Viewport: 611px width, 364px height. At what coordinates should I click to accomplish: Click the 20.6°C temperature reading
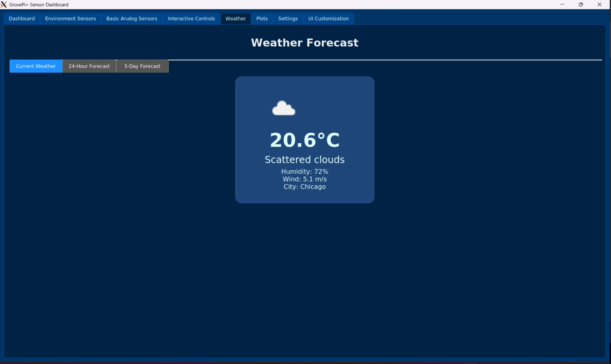pos(305,140)
